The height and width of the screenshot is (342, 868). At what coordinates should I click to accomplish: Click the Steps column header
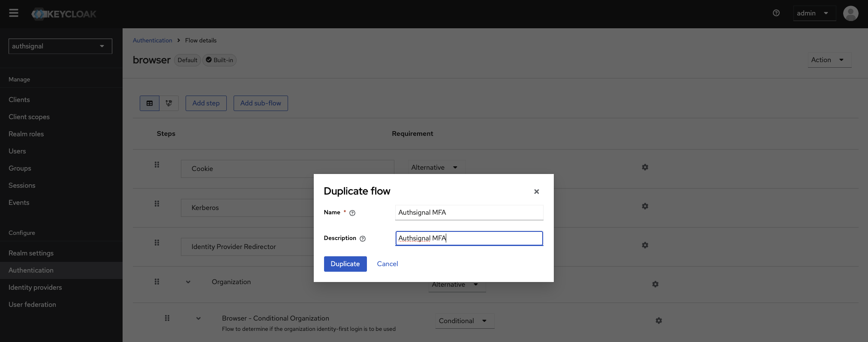click(x=166, y=134)
